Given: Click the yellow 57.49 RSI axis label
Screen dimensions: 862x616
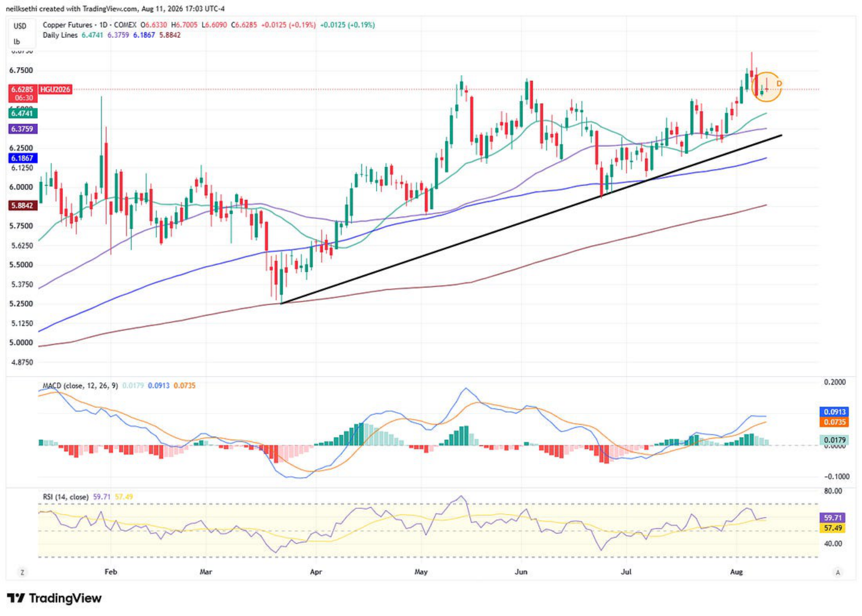Looking at the screenshot, I should (833, 528).
